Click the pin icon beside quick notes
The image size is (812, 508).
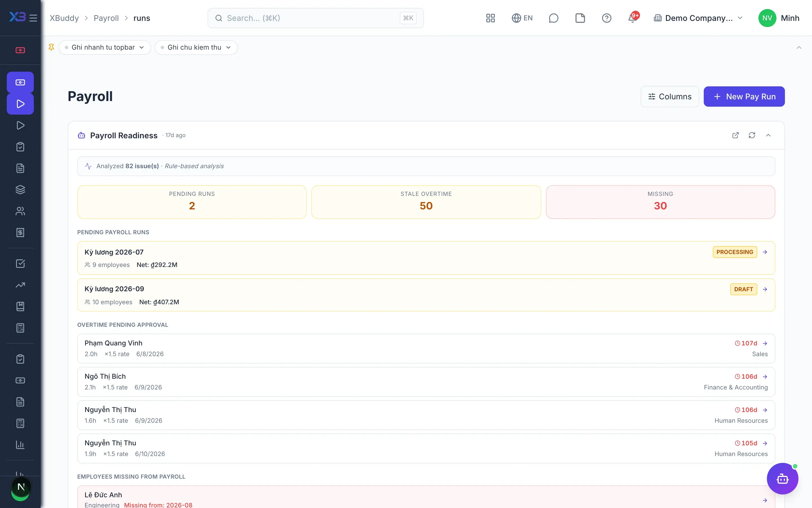[x=51, y=47]
